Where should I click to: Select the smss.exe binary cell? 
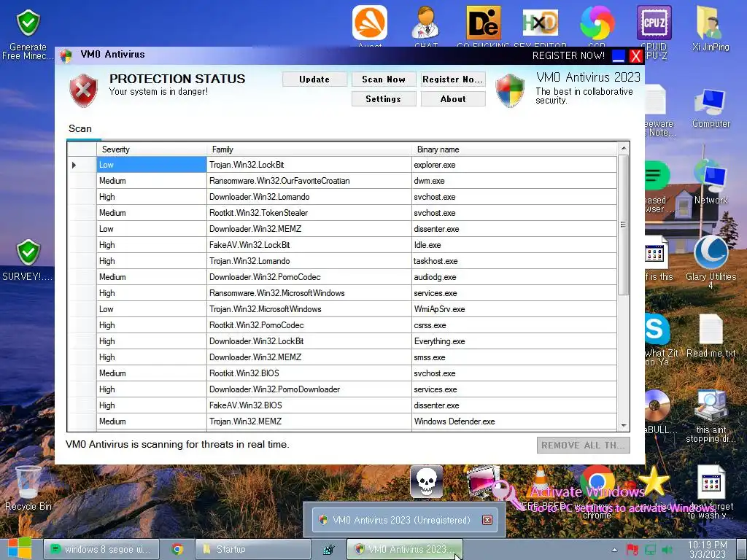pyautogui.click(x=514, y=357)
